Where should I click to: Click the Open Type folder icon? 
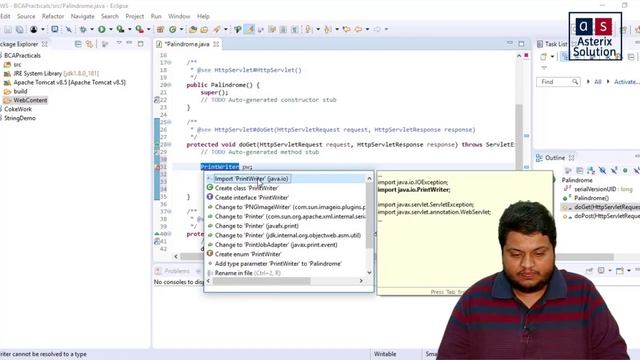193,29
